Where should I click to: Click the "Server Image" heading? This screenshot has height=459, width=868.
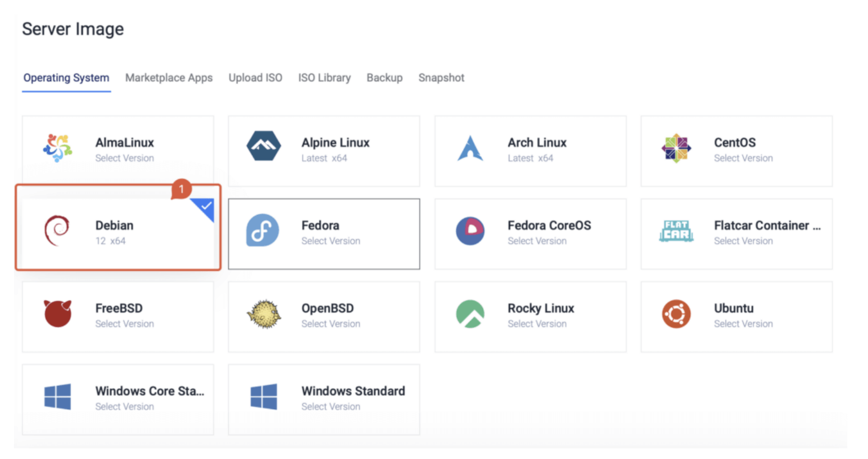click(73, 29)
